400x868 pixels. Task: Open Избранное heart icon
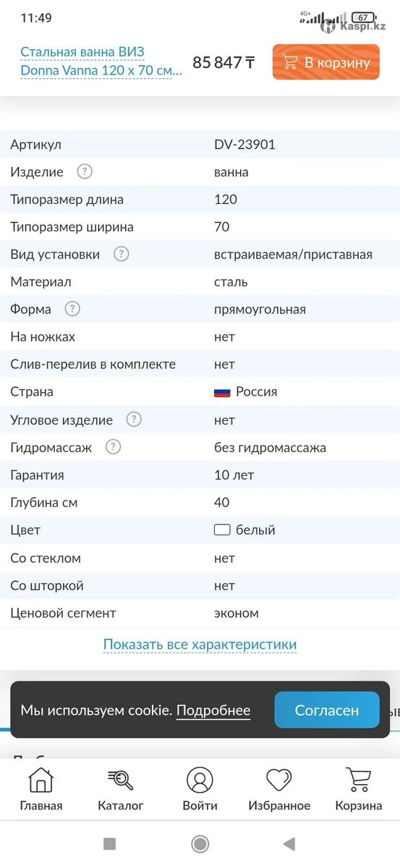tap(279, 780)
